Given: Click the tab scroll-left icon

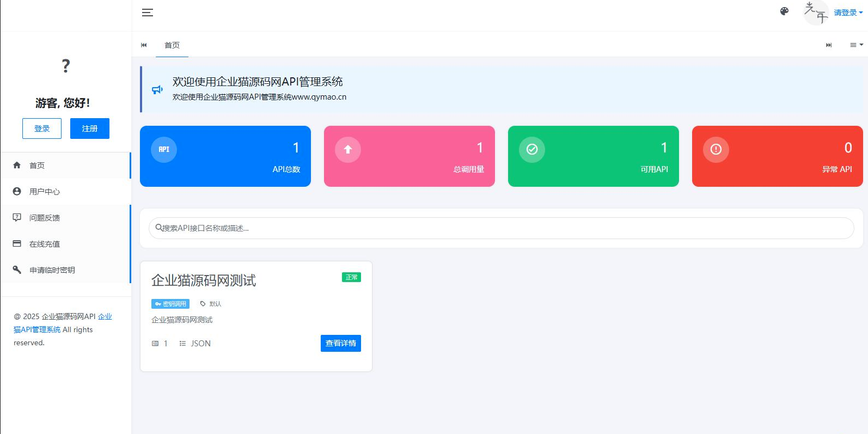Looking at the screenshot, I should tap(144, 45).
